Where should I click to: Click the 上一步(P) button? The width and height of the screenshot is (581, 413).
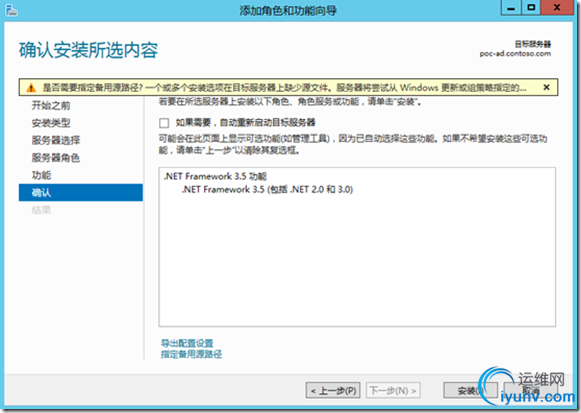pyautogui.click(x=333, y=390)
